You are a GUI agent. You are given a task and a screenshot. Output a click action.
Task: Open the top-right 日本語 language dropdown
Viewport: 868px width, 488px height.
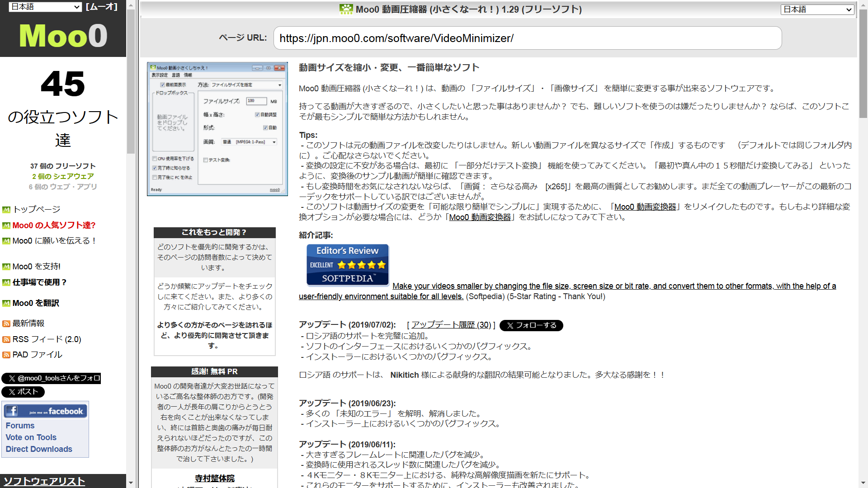pos(817,9)
